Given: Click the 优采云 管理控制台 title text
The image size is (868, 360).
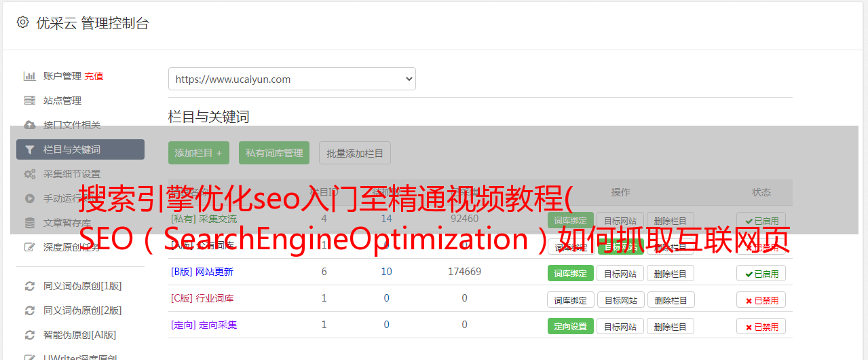Looking at the screenshot, I should coord(92,23).
